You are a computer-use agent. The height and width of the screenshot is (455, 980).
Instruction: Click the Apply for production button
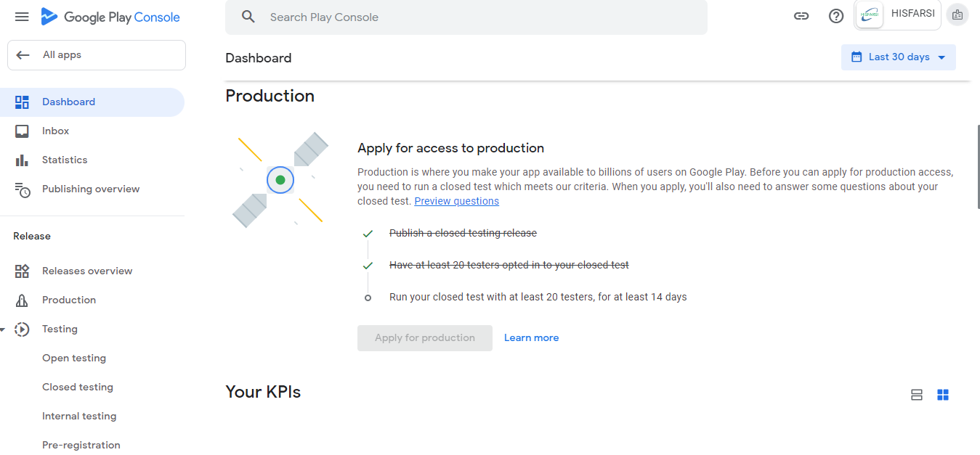pos(425,338)
